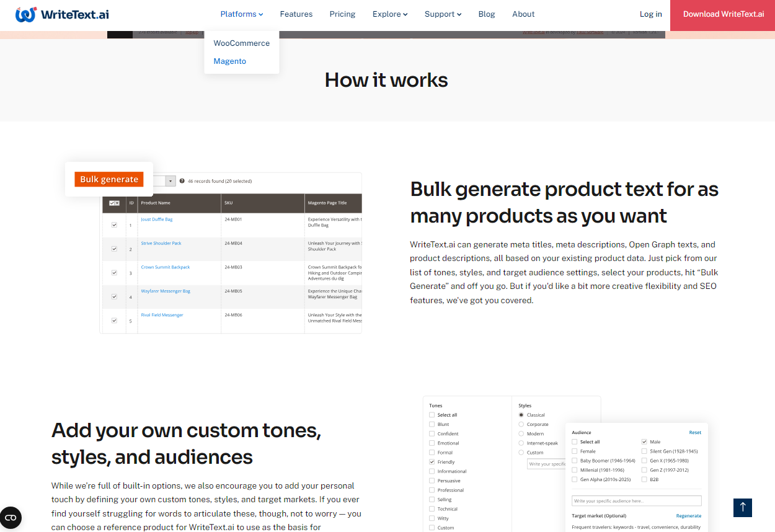775x532 pixels.
Task: Open the Wayfarer Messenger Bag link
Action: [166, 291]
